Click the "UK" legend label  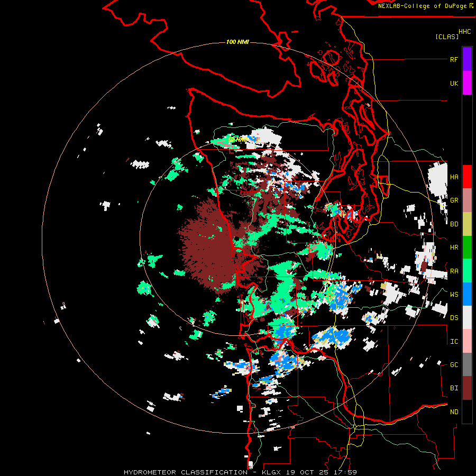pos(454,84)
